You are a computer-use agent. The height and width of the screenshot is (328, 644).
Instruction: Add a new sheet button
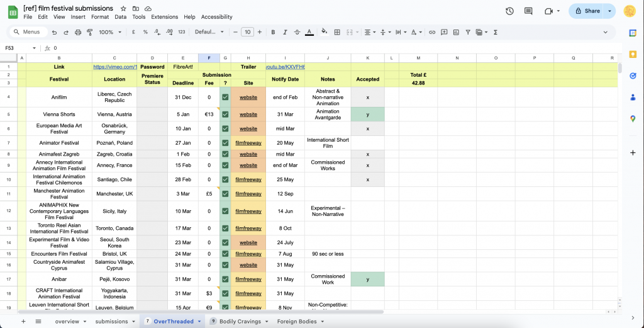pos(23,322)
